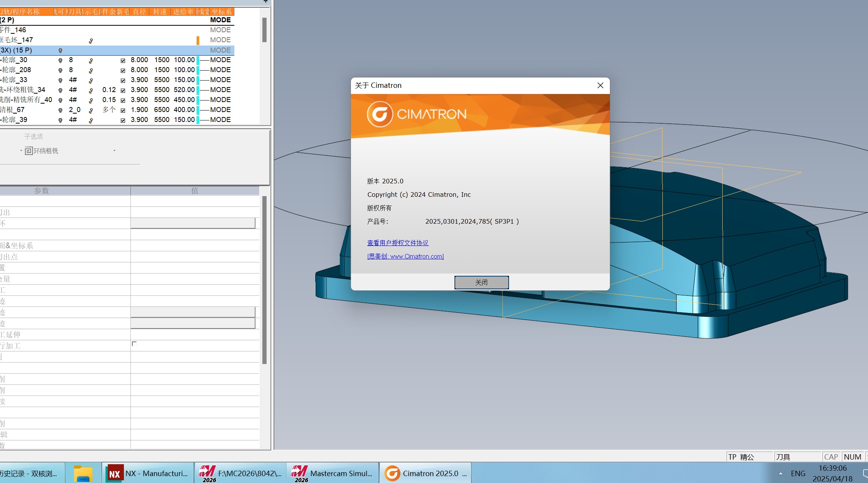Click the 直径 column header

pos(139,12)
